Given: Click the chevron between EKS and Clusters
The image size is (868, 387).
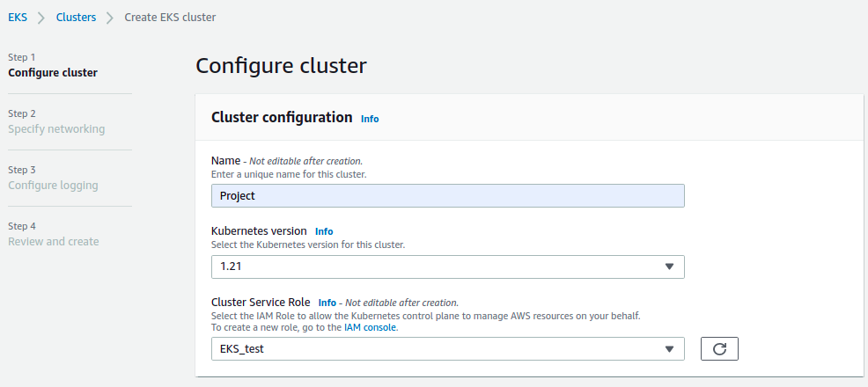Looking at the screenshot, I should coord(41,18).
